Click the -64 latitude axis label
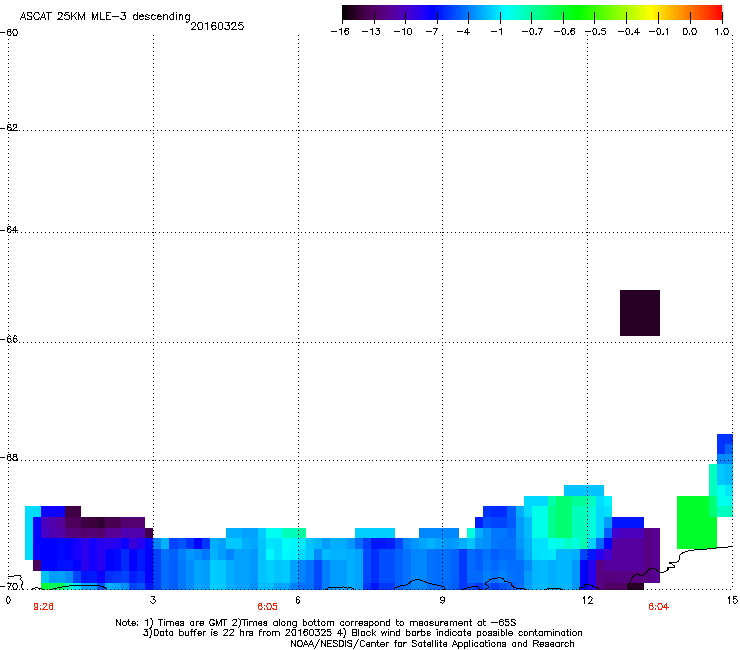The height and width of the screenshot is (650, 740). point(9,230)
